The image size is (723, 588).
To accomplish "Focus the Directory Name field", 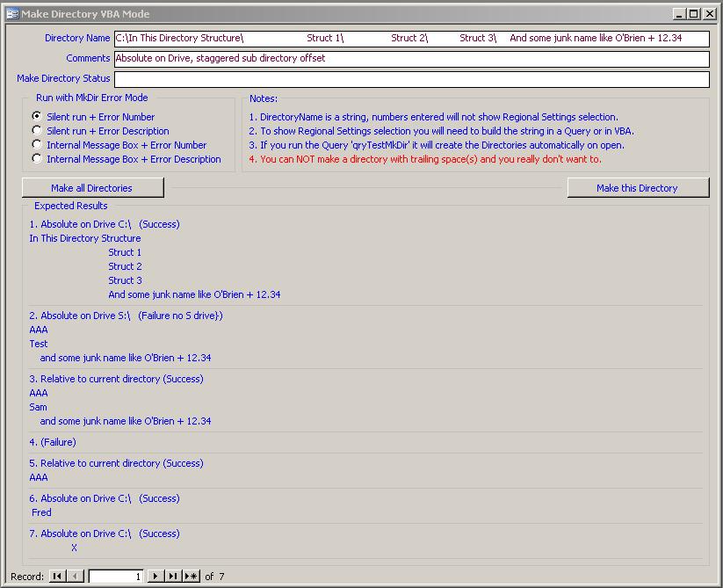I will [x=411, y=39].
